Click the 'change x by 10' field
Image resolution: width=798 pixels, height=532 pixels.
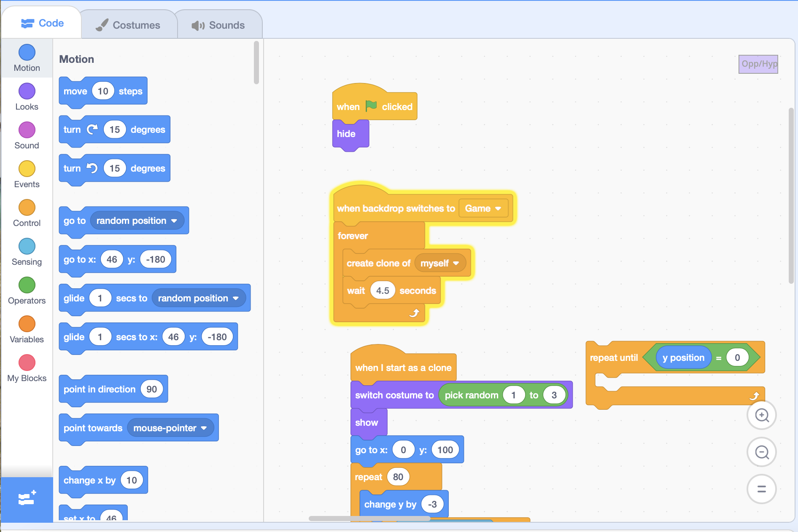point(132,480)
